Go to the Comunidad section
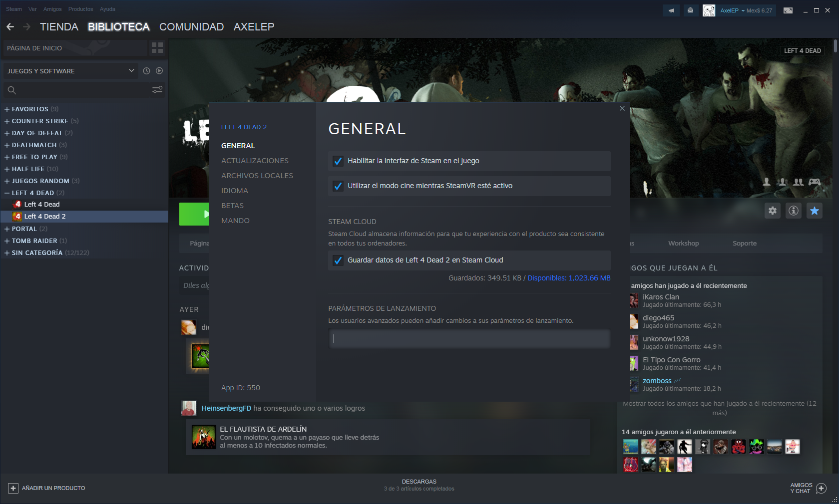The width and height of the screenshot is (839, 504). [x=191, y=27]
